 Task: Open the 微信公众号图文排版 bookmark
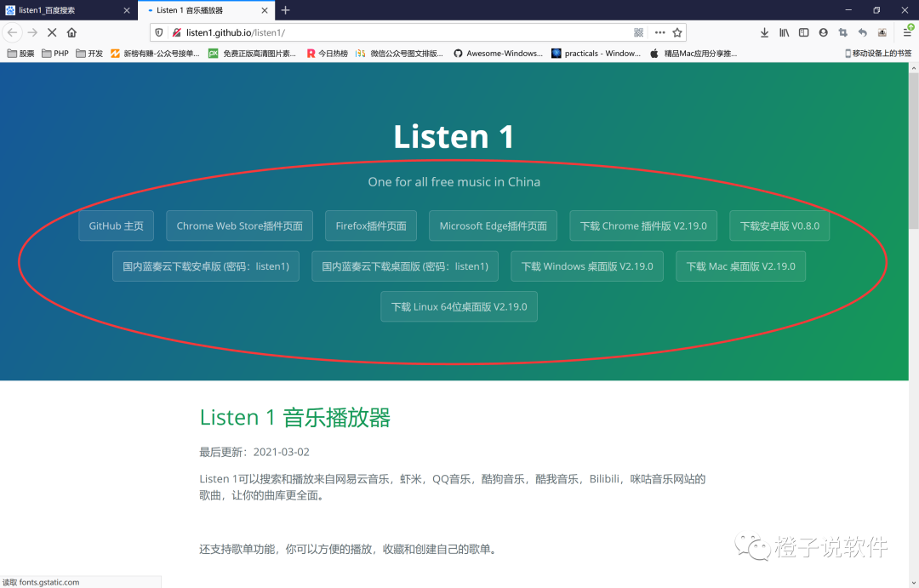[399, 54]
